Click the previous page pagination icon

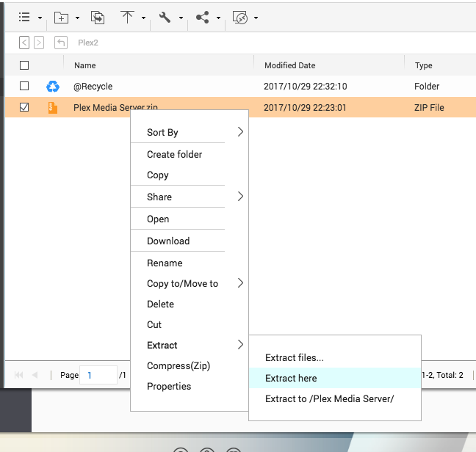(x=35, y=375)
